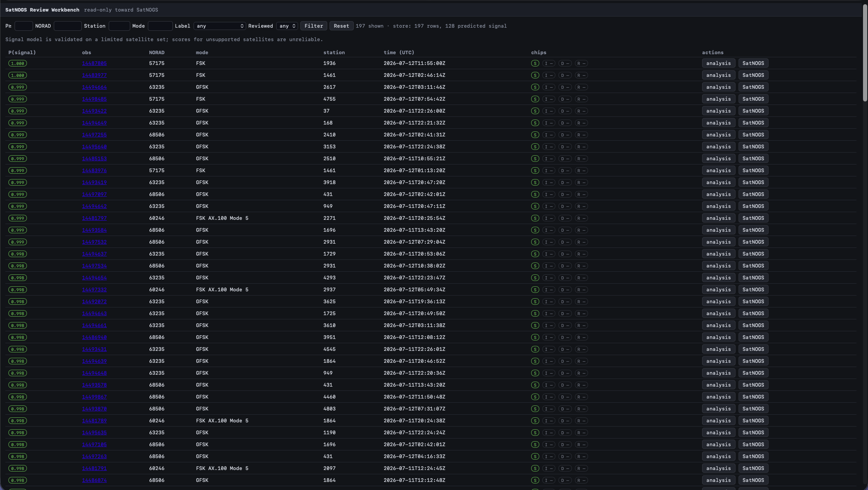Click the S chip in observation 14493422 row
868x490 pixels.
point(535,111)
